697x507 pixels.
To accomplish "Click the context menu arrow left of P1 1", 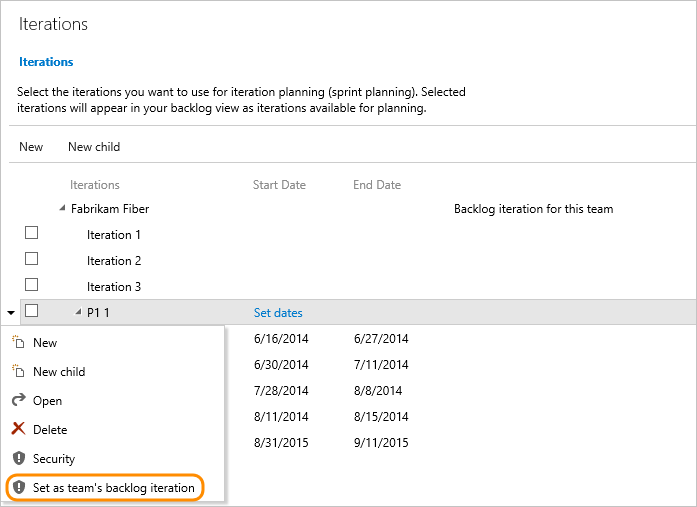I will (x=11, y=313).
